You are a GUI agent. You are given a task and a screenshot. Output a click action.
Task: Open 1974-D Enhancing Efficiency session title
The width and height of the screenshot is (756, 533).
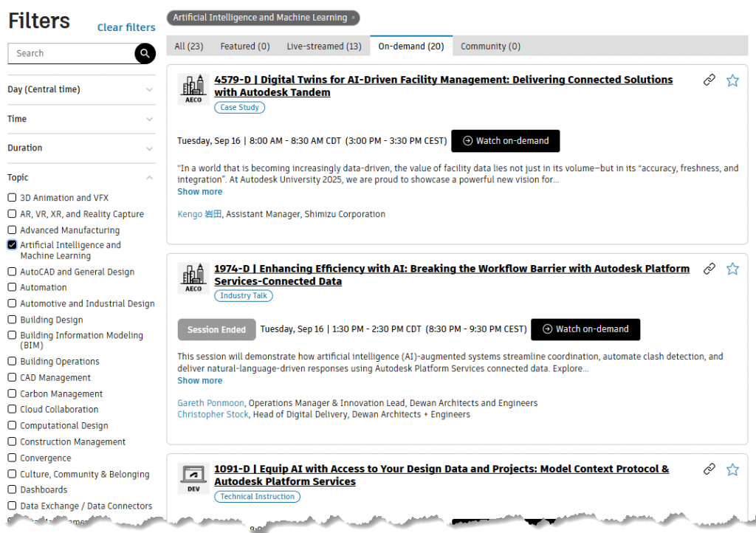click(452, 275)
